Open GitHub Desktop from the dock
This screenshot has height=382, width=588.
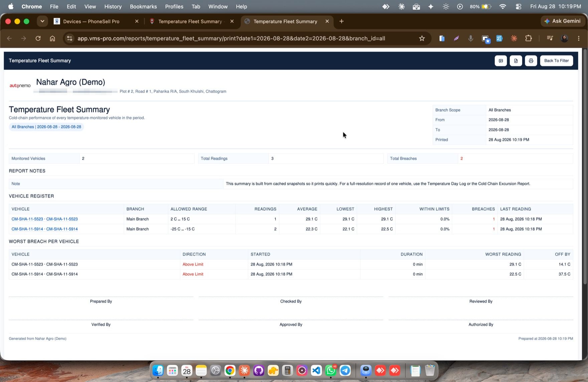(x=259, y=370)
